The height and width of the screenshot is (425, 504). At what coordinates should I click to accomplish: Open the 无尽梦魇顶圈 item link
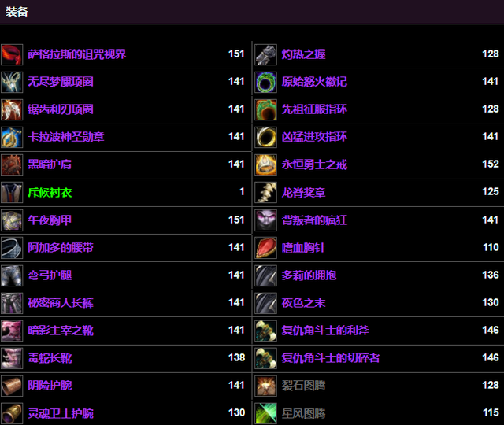(61, 82)
